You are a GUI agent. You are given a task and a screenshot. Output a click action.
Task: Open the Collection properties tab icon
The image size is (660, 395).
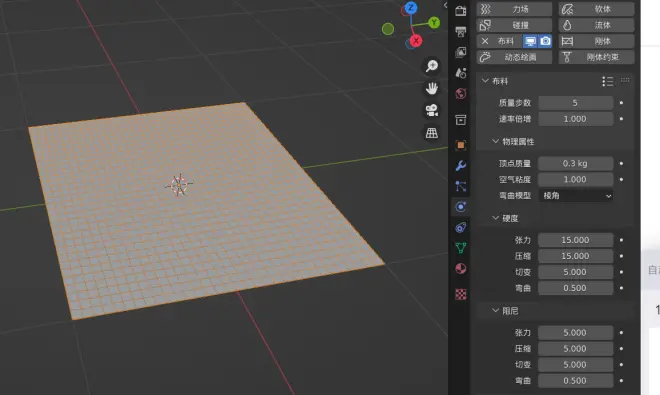click(x=460, y=120)
